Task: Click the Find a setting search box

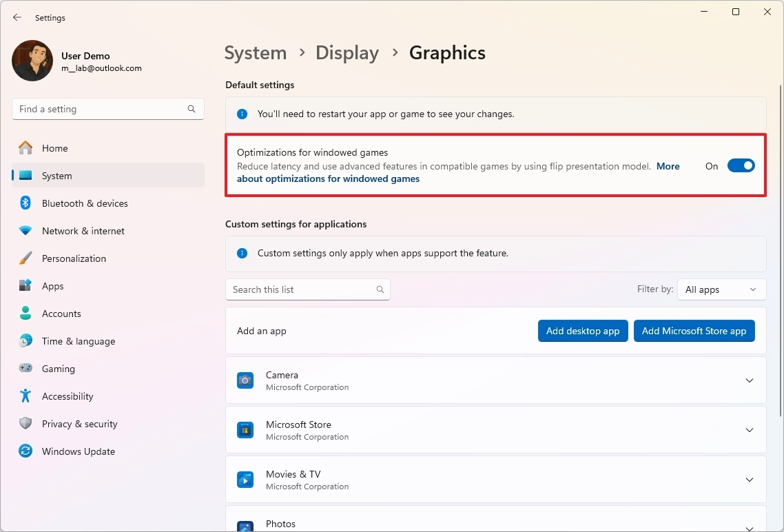Action: [x=108, y=109]
